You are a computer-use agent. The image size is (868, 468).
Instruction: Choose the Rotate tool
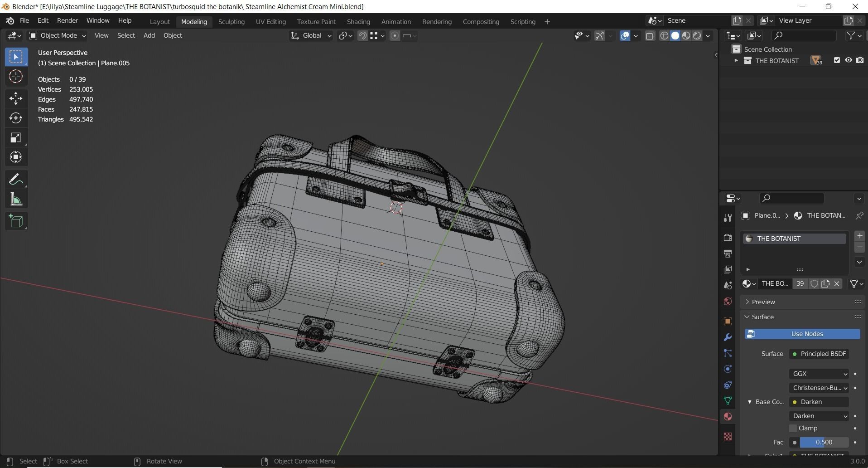(x=16, y=118)
